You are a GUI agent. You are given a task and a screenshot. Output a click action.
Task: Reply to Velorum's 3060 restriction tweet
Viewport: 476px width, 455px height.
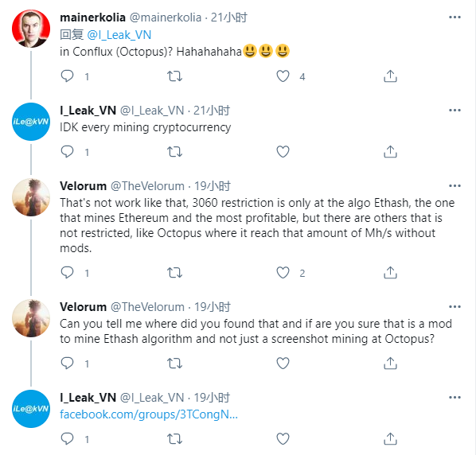click(67, 272)
